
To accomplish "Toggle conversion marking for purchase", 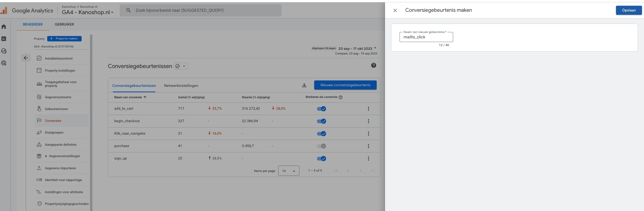I will 321,146.
